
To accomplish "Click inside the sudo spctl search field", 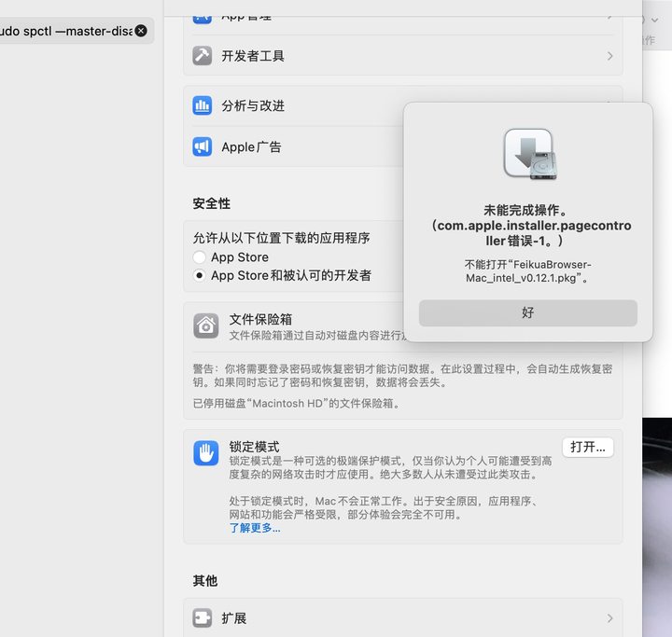I will [x=65, y=31].
